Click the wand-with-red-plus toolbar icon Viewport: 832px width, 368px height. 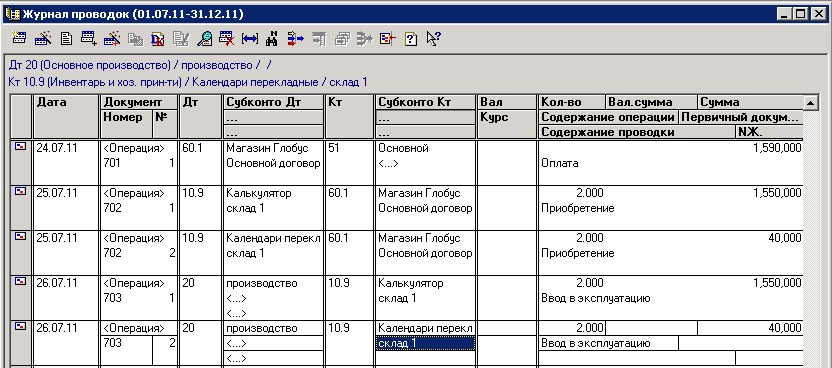111,38
